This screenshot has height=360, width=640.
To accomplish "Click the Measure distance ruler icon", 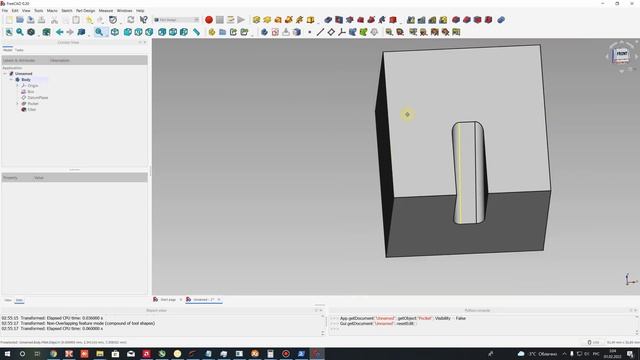I will coord(196,32).
